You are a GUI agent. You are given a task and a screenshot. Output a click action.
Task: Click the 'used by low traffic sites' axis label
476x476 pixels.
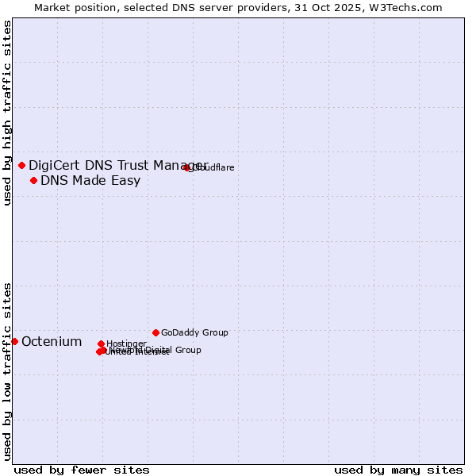point(7,370)
